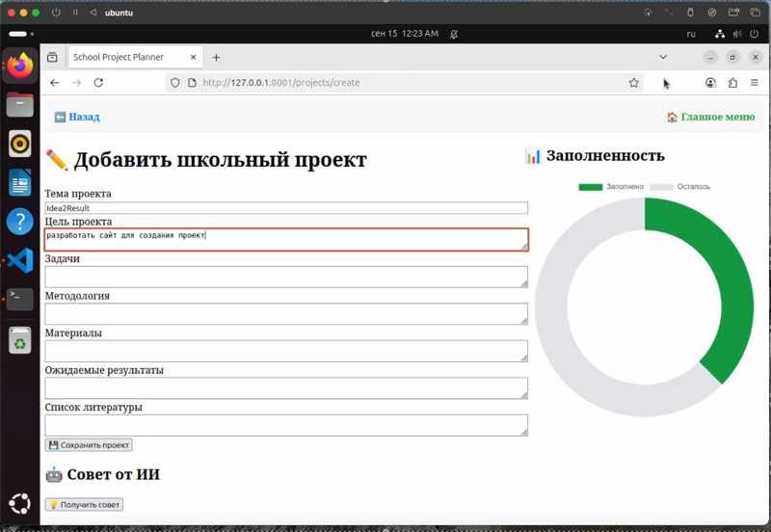
Task: Open Firefox hamburger application menu
Action: [755, 83]
